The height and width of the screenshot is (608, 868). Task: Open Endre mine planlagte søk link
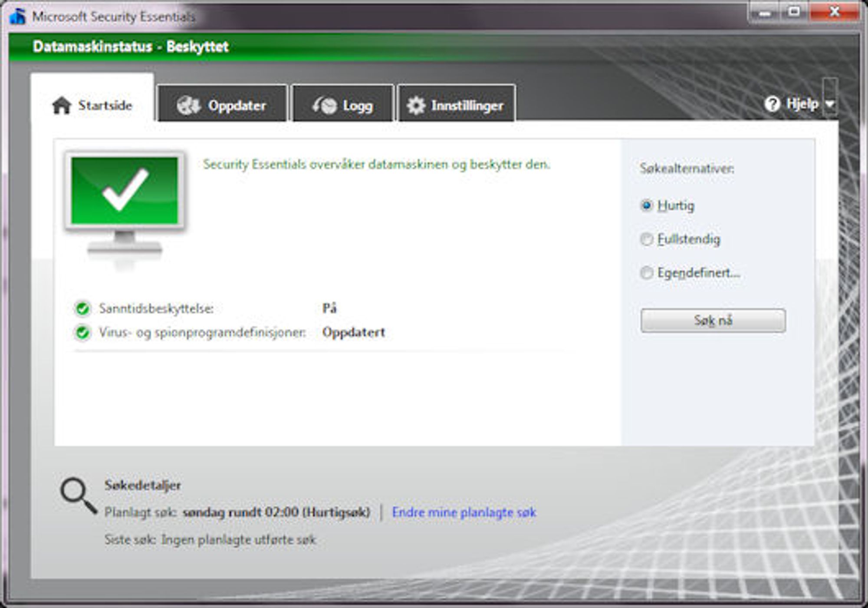(464, 512)
